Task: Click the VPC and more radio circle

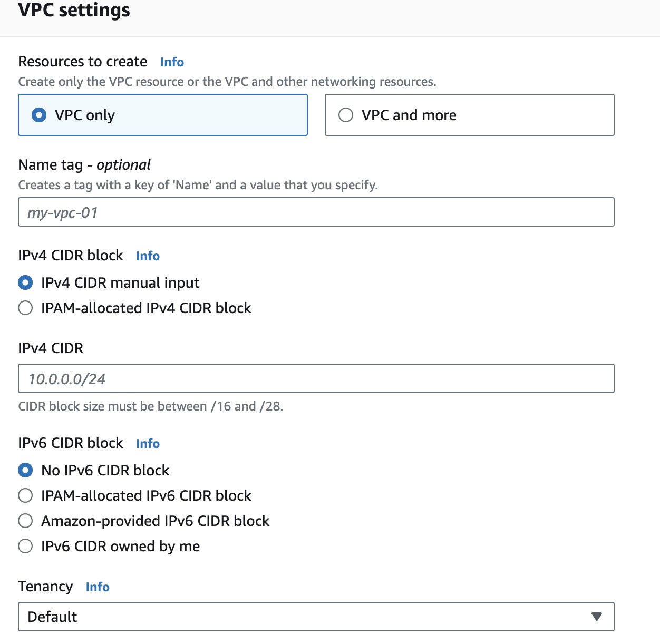Action: point(346,115)
